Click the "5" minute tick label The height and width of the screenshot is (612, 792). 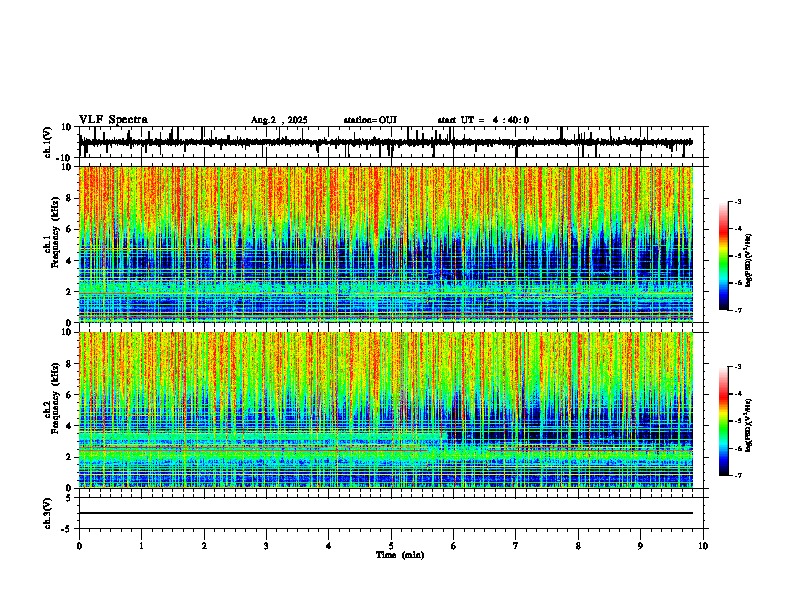pyautogui.click(x=391, y=546)
